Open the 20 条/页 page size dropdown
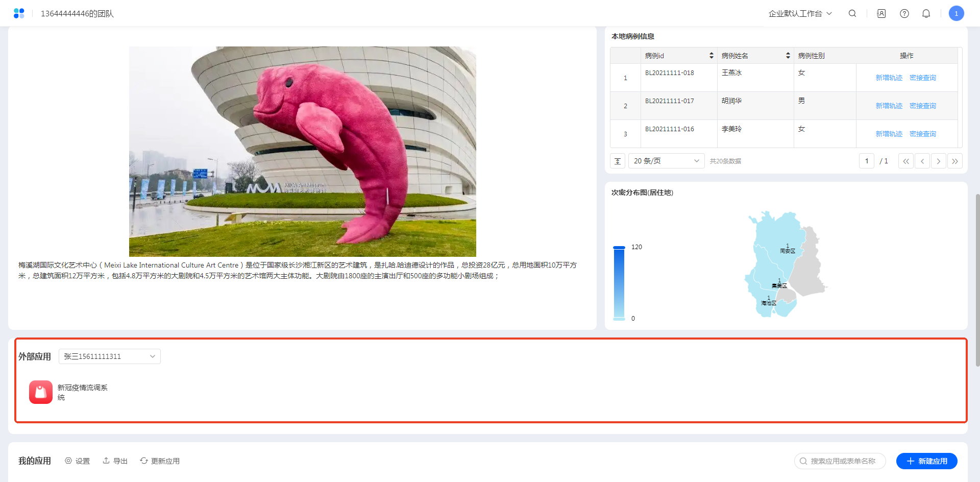 point(666,161)
